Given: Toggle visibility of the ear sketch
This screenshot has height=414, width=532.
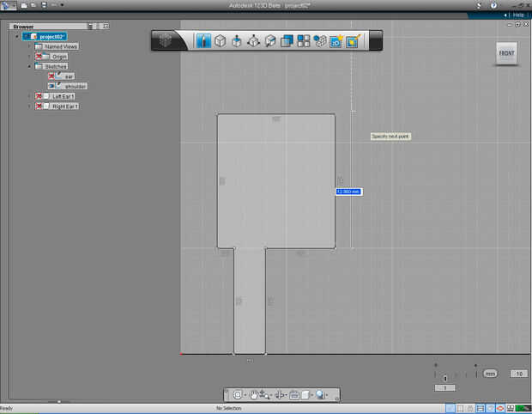Looking at the screenshot, I should pos(51,76).
